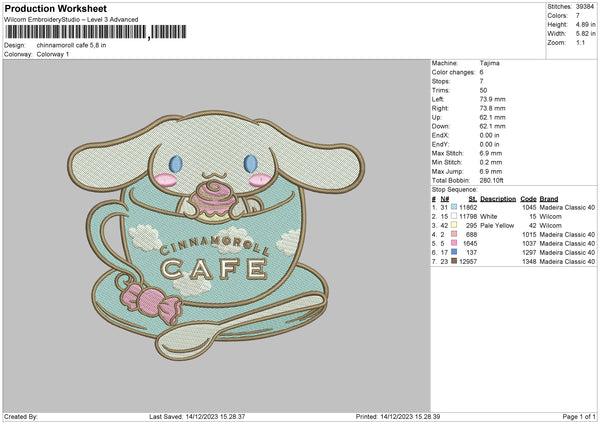Click the 'Color changes:' label

[x=453, y=72]
